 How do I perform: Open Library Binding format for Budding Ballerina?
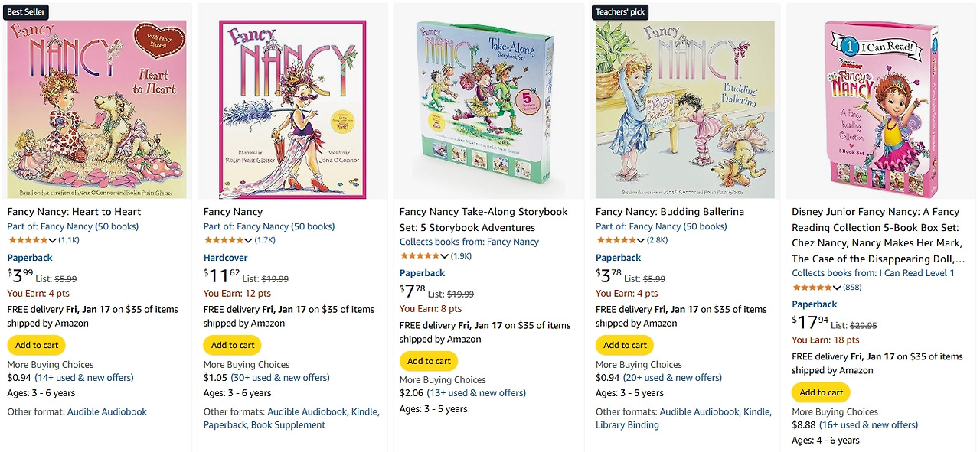click(x=627, y=424)
